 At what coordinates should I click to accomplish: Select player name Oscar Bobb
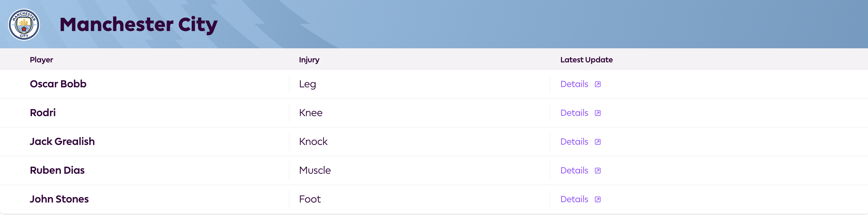coord(58,84)
